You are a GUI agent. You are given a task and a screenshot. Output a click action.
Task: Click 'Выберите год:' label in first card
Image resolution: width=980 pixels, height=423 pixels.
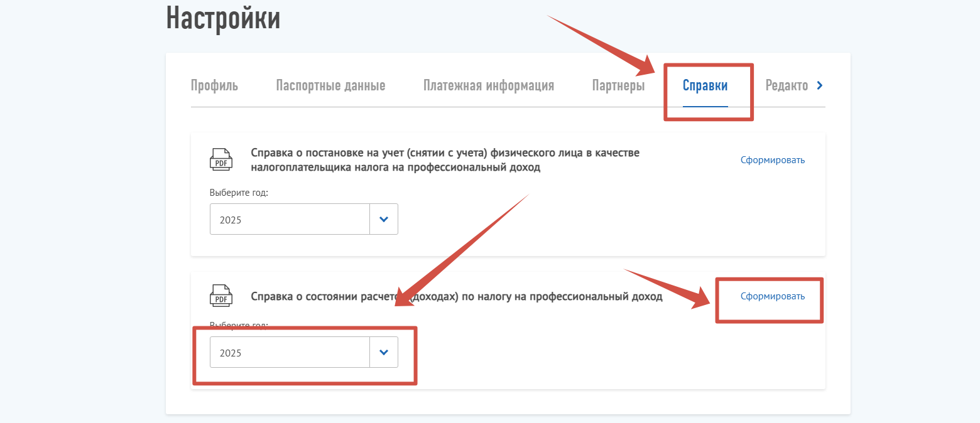click(x=239, y=193)
